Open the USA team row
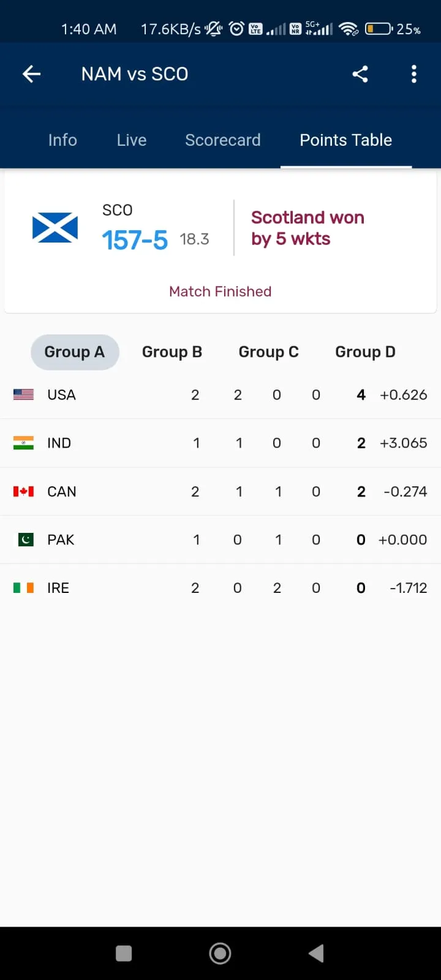Image resolution: width=441 pixels, height=980 pixels. 221,395
